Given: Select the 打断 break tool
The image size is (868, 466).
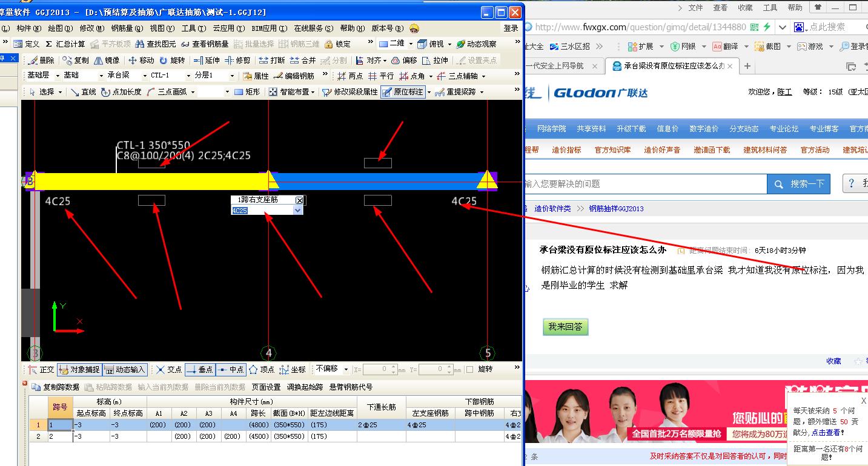Looking at the screenshot, I should click(x=272, y=61).
